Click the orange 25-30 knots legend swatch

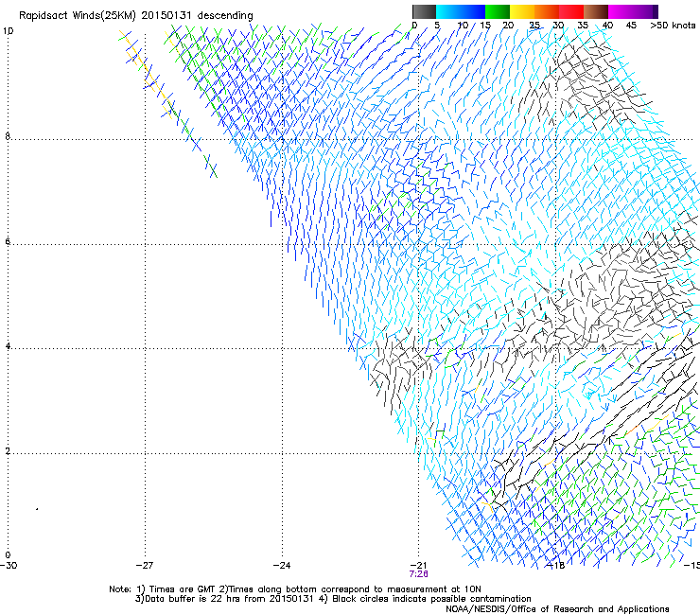[547, 11]
